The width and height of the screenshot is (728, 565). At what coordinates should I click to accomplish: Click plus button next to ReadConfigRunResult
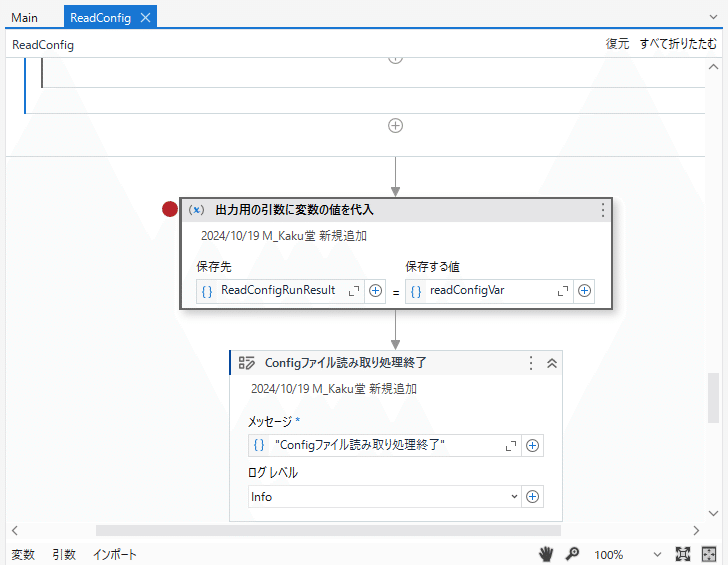click(x=376, y=291)
